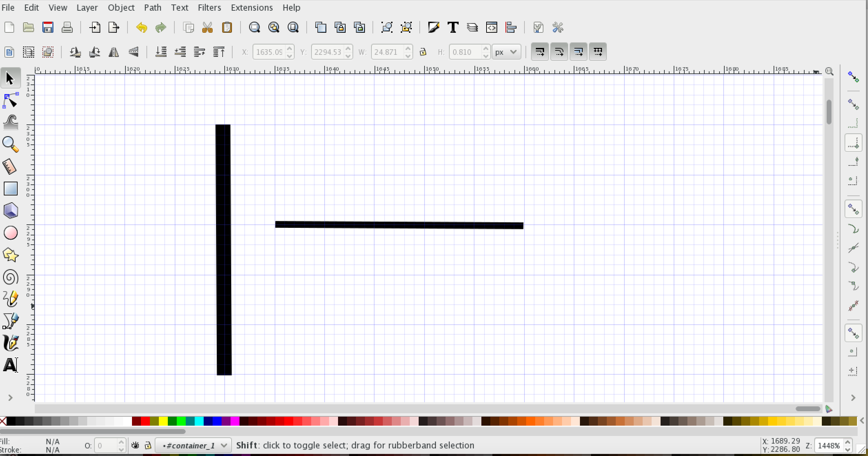Open the Align and Distribute dialog
868x456 pixels.
(x=511, y=27)
